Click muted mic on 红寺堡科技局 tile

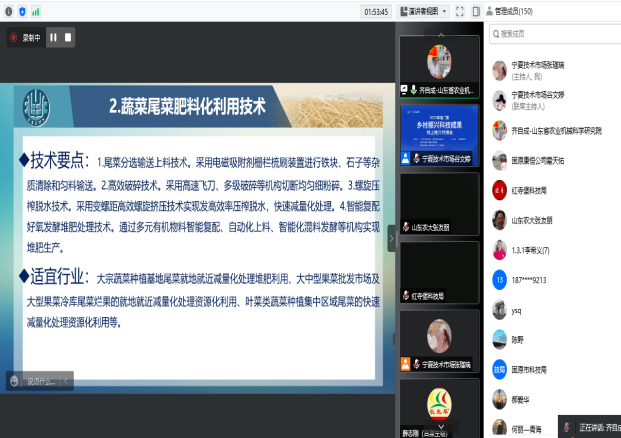406,295
